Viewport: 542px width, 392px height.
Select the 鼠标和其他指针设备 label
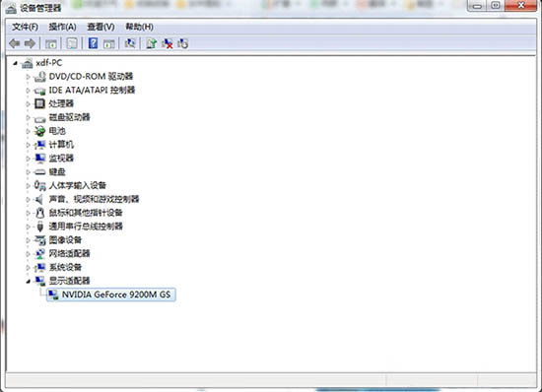pos(86,213)
